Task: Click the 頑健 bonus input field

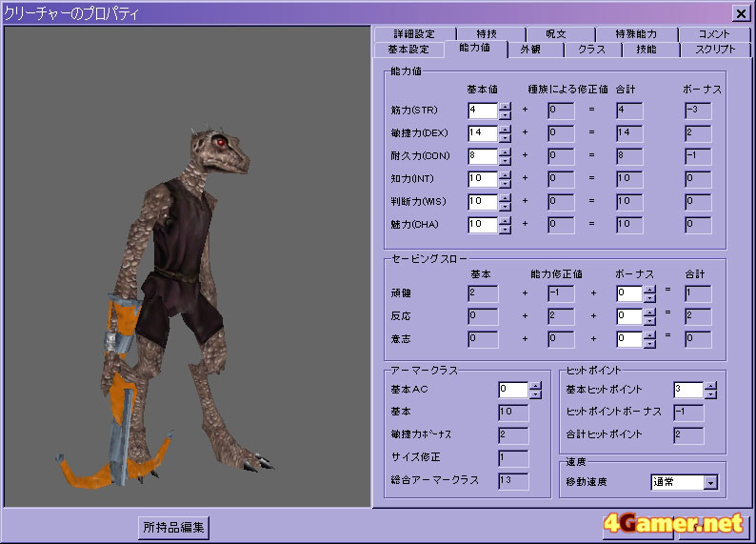Action: point(629,293)
